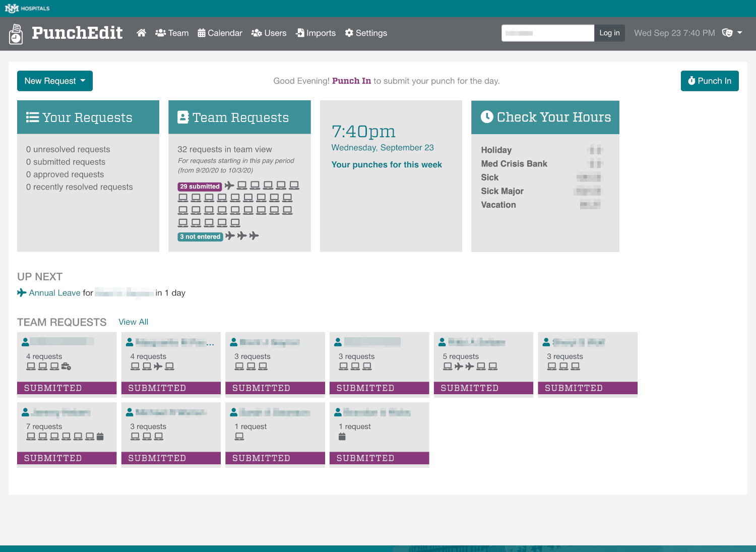This screenshot has height=552, width=756.
Task: Click the bold Punch In link in greeting
Action: coord(351,81)
